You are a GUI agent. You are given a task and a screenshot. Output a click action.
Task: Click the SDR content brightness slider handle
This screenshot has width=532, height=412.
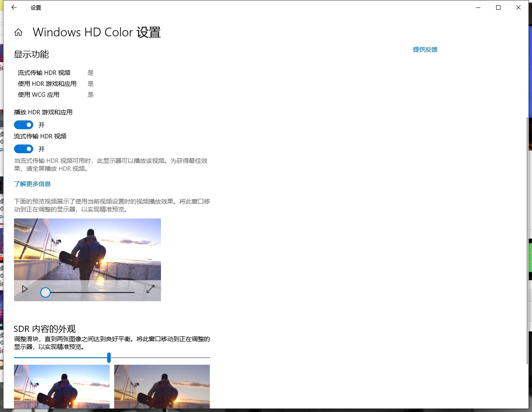pyautogui.click(x=109, y=358)
